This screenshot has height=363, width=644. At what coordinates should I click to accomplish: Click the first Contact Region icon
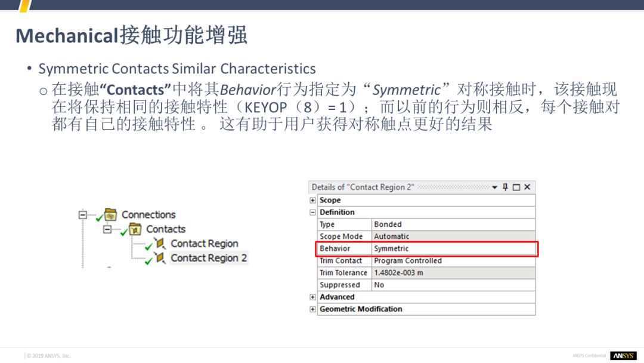tap(160, 244)
